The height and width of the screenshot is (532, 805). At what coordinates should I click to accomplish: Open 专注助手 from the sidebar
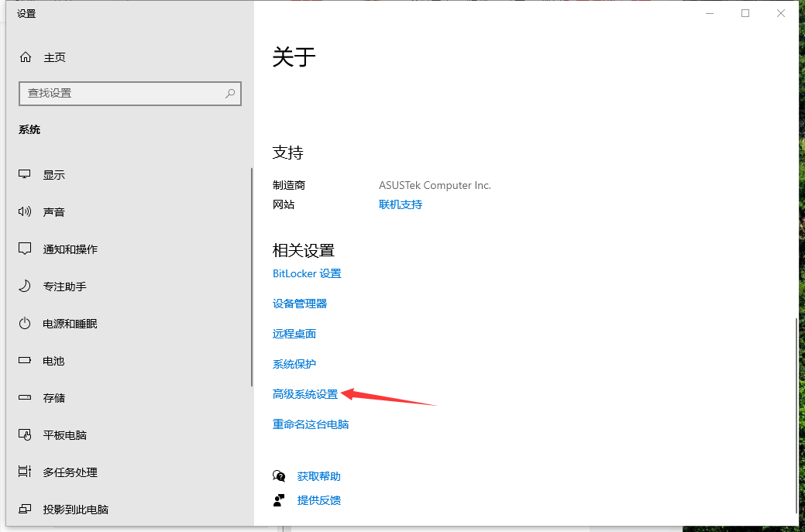(x=26, y=286)
